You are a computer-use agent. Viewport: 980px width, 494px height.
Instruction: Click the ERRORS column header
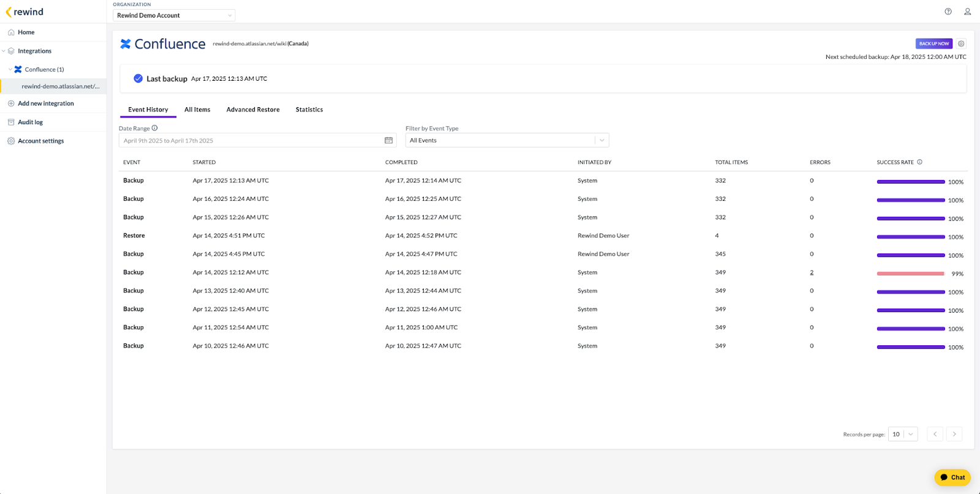tap(820, 162)
